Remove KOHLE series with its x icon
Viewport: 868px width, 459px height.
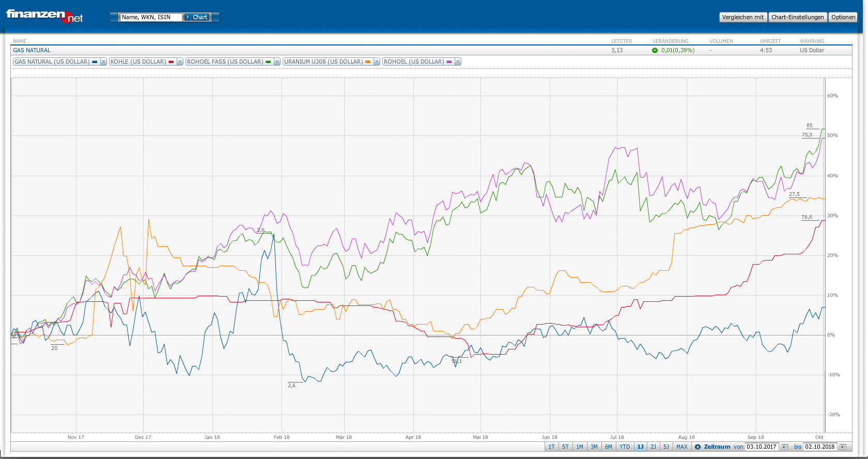click(x=180, y=62)
